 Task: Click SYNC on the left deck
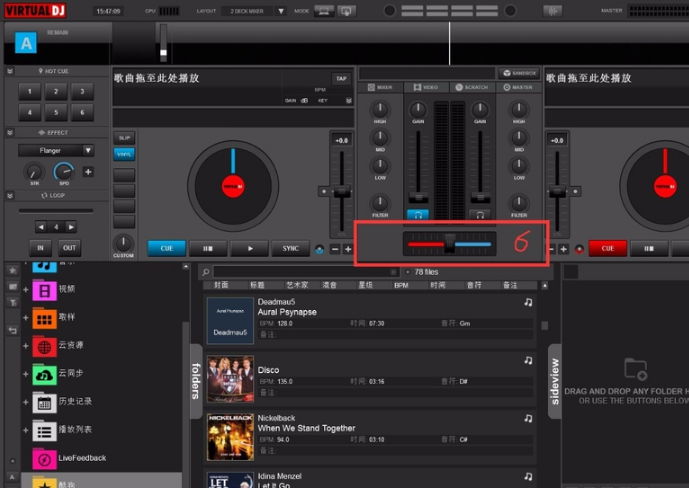290,248
